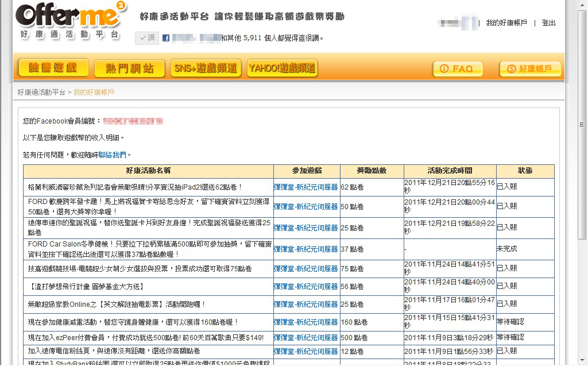Image resolution: width=588 pixels, height=366 pixels.
Task: Open the 彈彈堂 game link in the 無敵超級家教Online row
Action: click(306, 305)
